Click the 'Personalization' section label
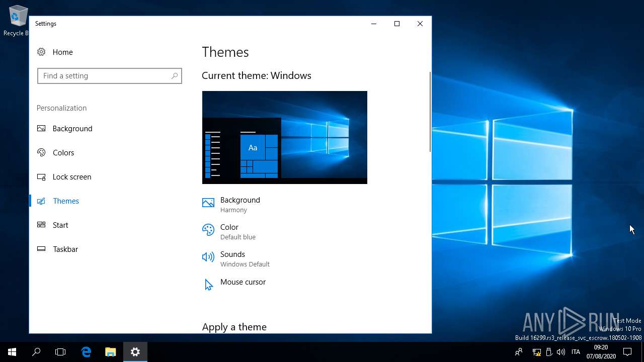The image size is (644, 362). [x=61, y=108]
